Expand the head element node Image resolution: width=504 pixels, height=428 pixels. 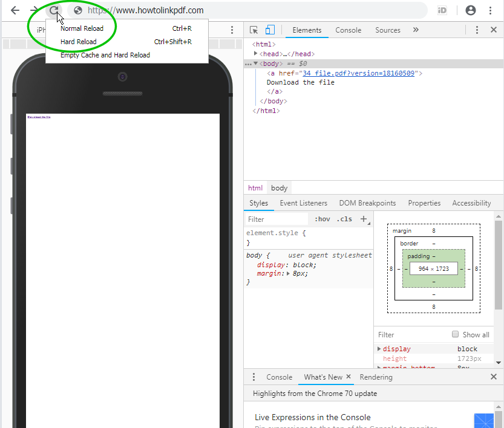256,54
